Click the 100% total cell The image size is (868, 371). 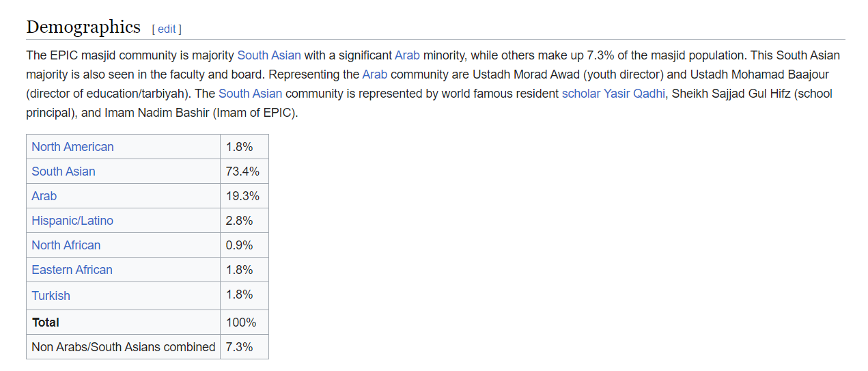point(244,322)
